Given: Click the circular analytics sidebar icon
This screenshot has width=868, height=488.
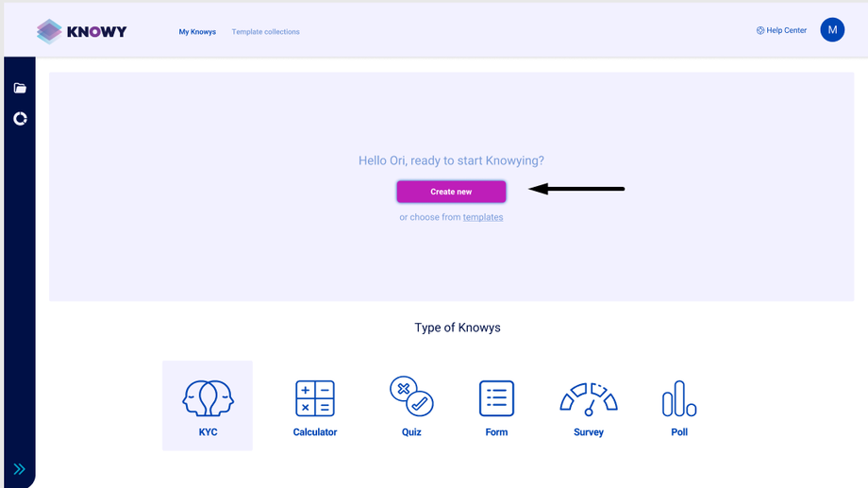Looking at the screenshot, I should point(20,119).
